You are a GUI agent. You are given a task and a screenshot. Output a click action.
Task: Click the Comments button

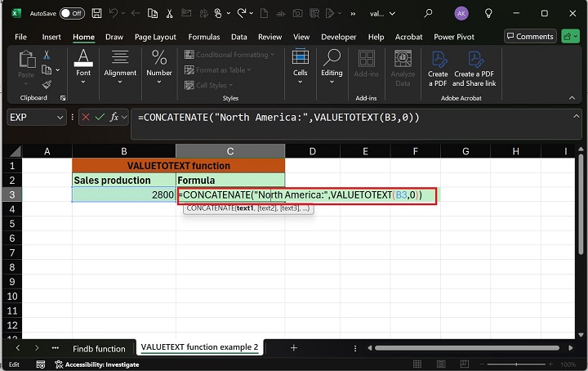(x=529, y=37)
